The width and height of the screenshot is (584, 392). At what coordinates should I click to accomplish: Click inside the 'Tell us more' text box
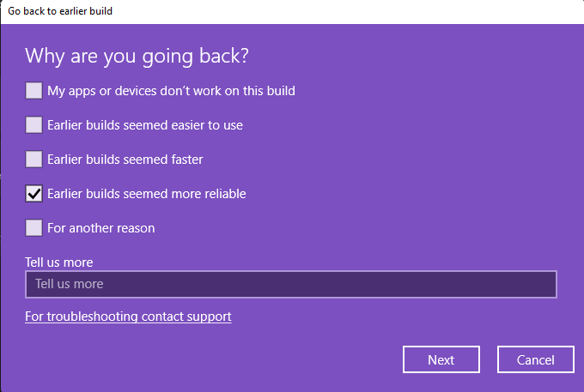point(344,284)
